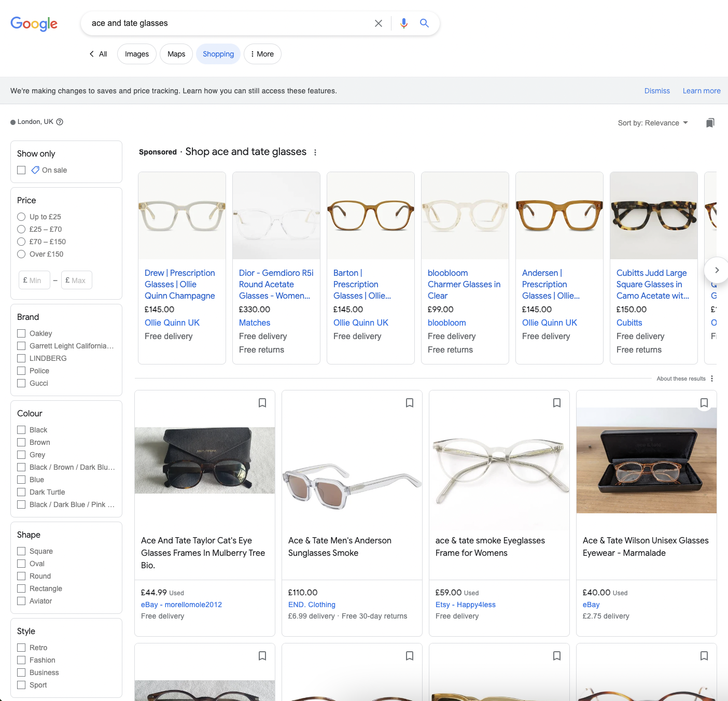Click the help icon beside London, UK
Viewport: 728px width, 701px height.
tap(60, 122)
